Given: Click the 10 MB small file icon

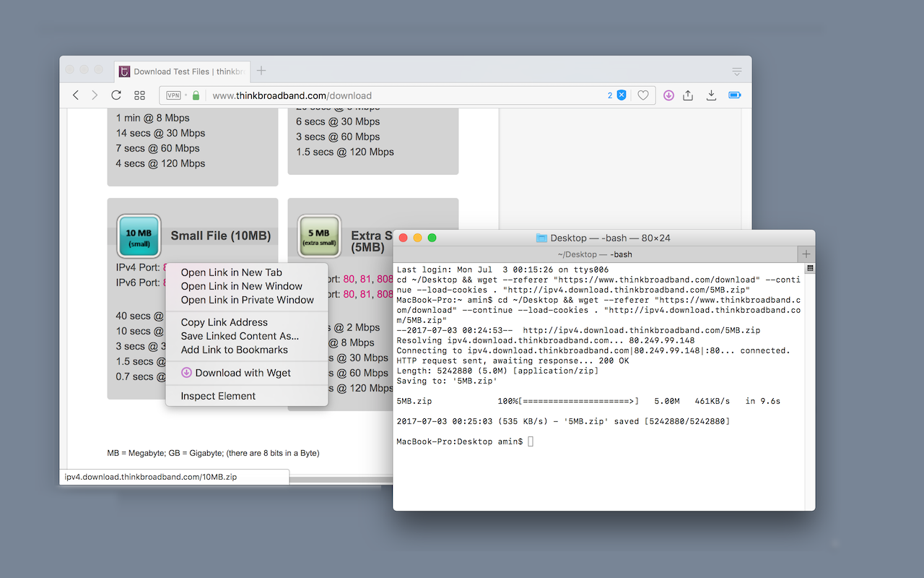Looking at the screenshot, I should pos(139,236).
